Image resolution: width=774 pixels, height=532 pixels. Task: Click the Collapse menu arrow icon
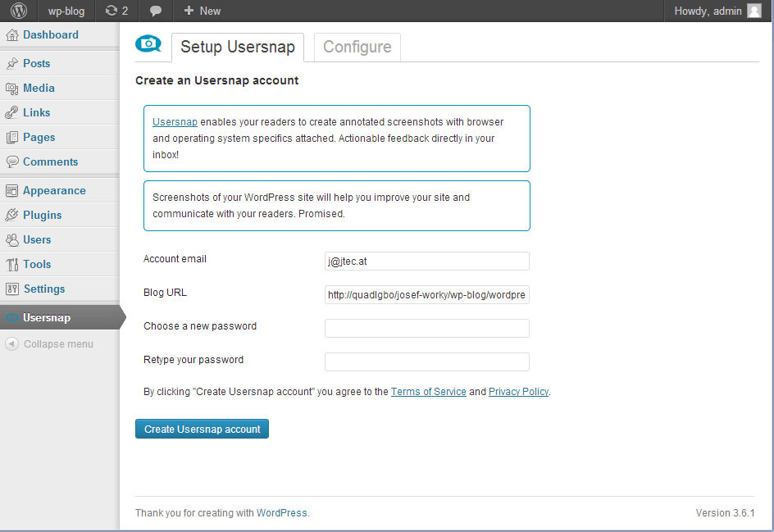[11, 344]
